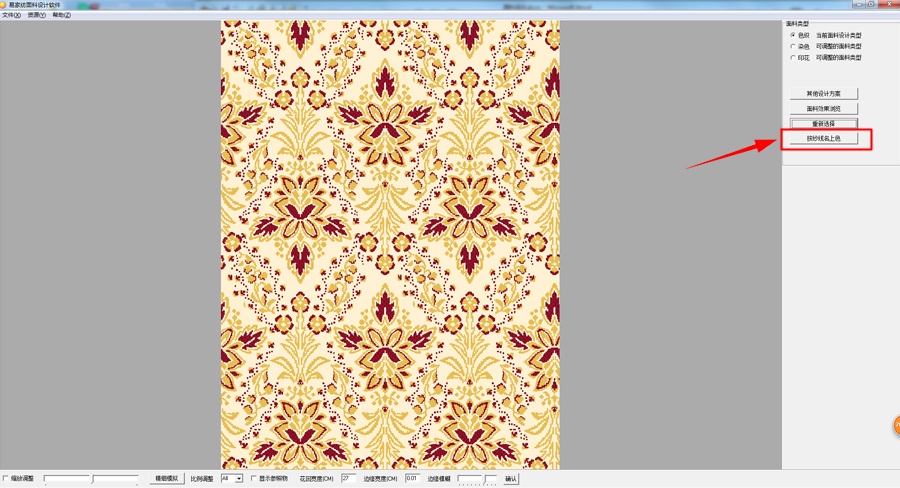Select the 色织 fabric type radio button
Viewport: 900px width, 488px height.
tap(794, 35)
